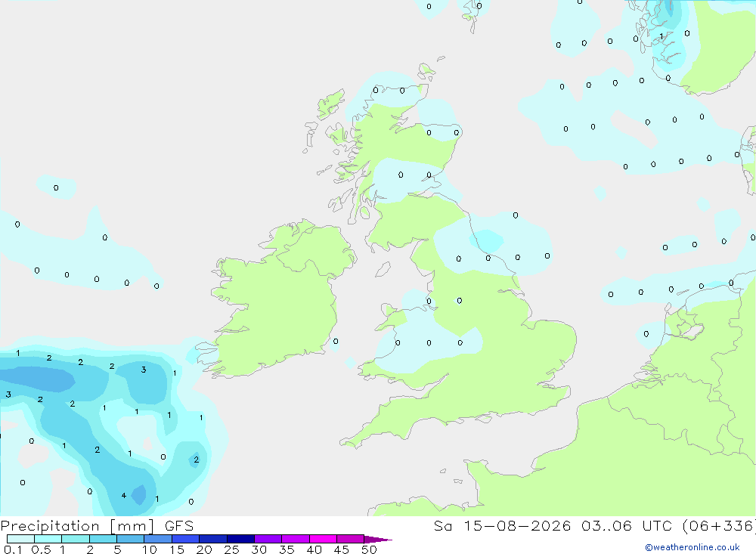The height and width of the screenshot is (554, 756).
Task: Click the weatheronline.co.uk copyright link
Action: click(x=692, y=547)
